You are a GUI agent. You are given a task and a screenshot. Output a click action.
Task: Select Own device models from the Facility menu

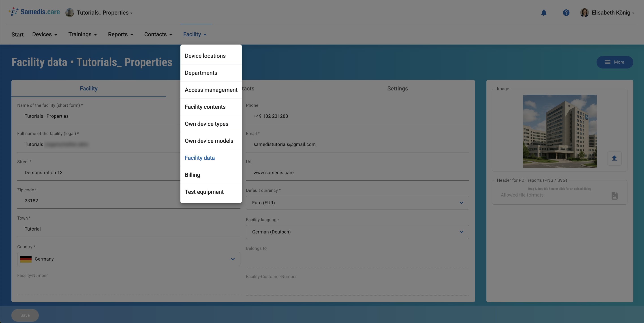tap(209, 141)
